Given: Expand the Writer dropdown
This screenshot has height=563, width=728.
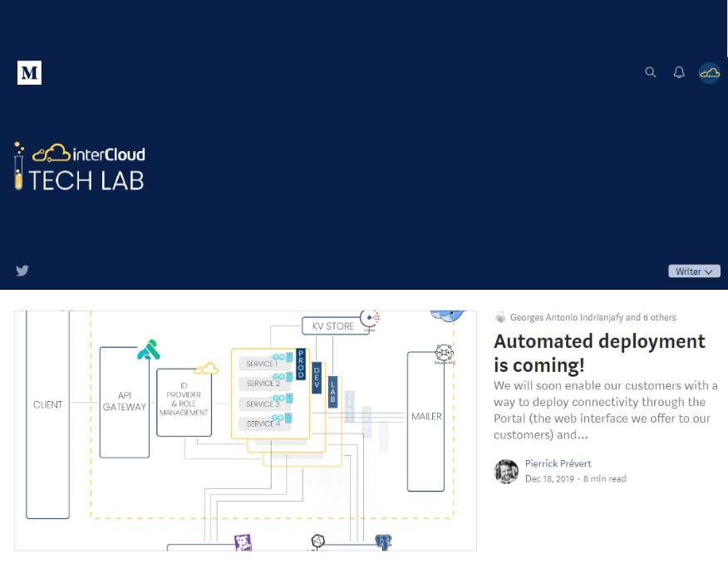Looking at the screenshot, I should (x=694, y=272).
